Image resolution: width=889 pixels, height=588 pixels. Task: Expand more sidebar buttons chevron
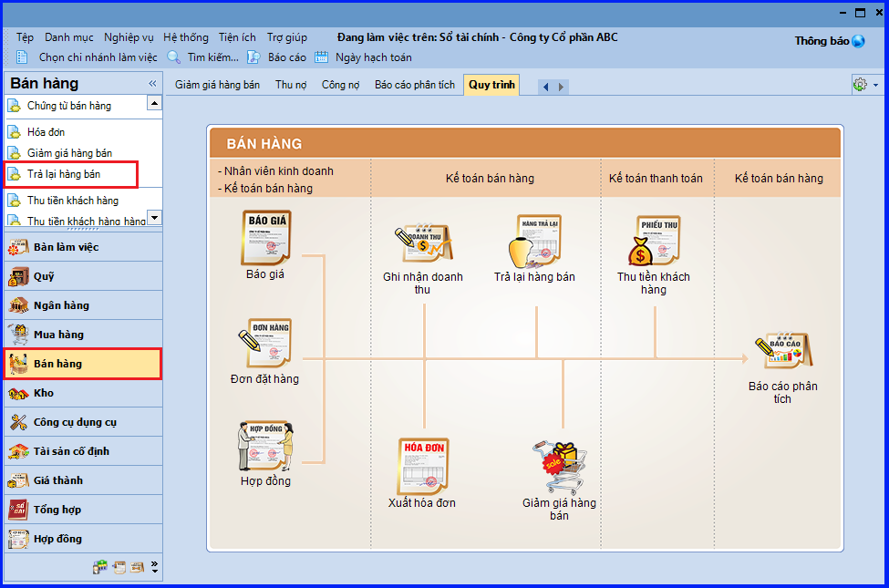coord(155,567)
